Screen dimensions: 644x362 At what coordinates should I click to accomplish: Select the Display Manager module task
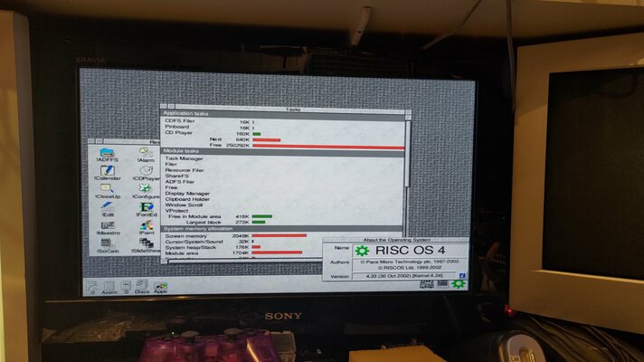pos(187,193)
